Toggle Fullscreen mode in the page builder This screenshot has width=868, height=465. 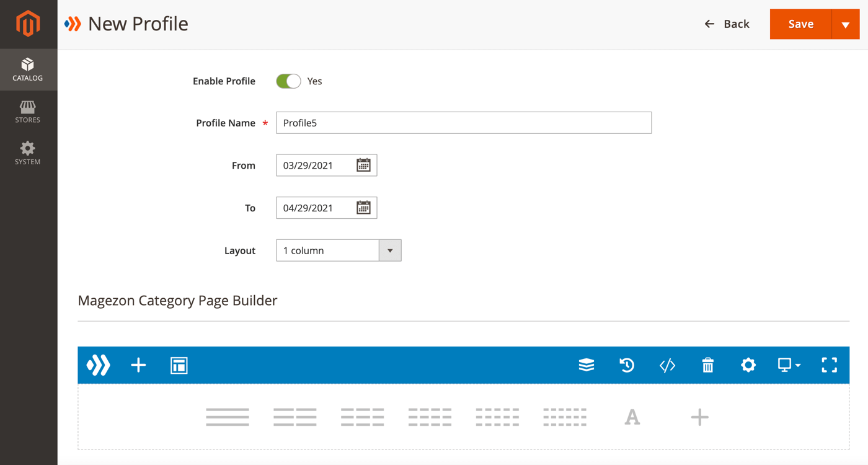click(x=829, y=365)
